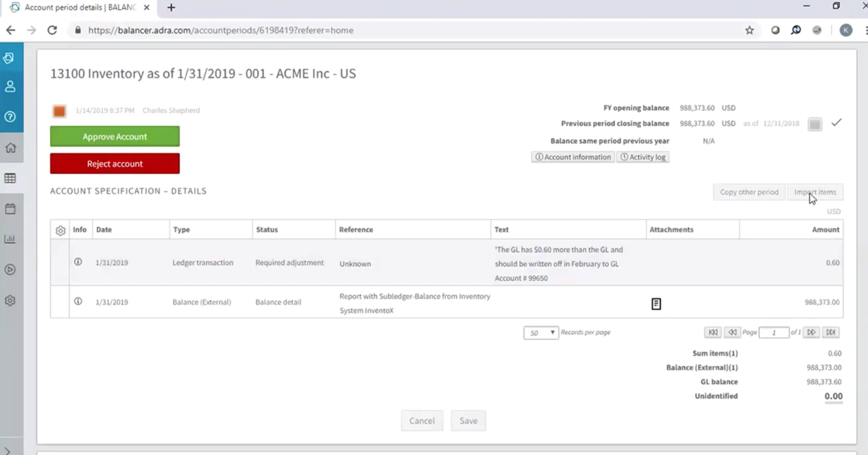Open the Activity log
The width and height of the screenshot is (868, 455).
point(643,157)
